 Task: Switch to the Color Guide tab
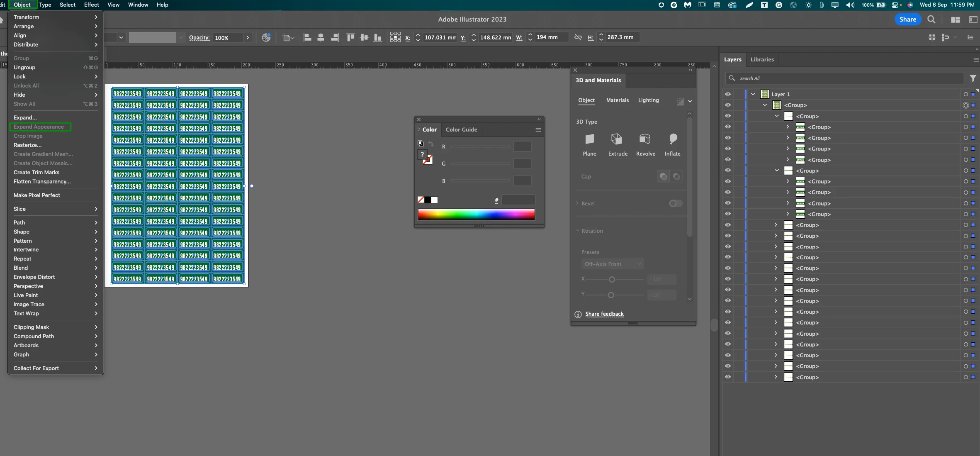461,129
